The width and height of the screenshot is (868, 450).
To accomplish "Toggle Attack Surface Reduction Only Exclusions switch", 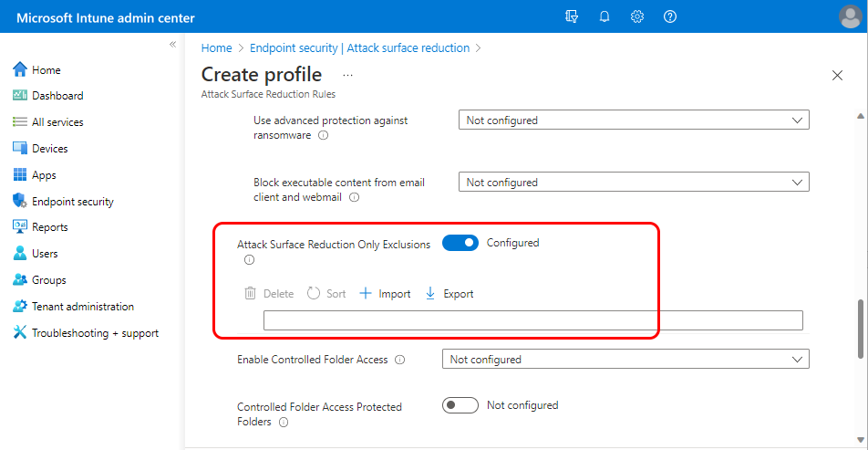I will point(460,243).
